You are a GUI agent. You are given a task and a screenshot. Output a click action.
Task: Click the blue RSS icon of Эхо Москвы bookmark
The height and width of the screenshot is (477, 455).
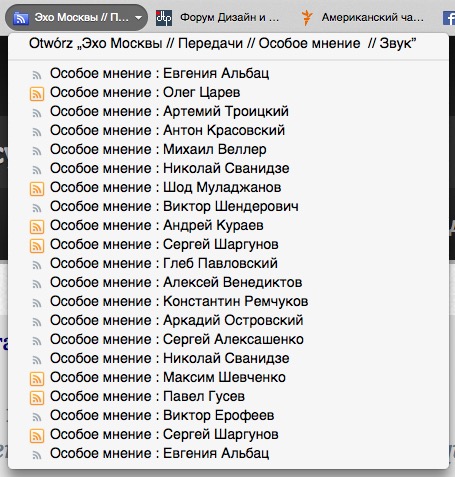point(21,18)
